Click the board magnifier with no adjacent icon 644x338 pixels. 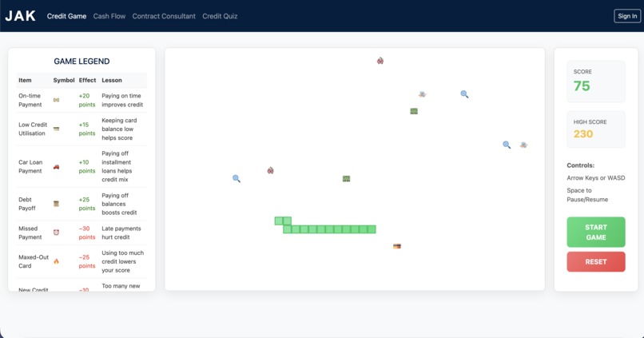click(464, 94)
